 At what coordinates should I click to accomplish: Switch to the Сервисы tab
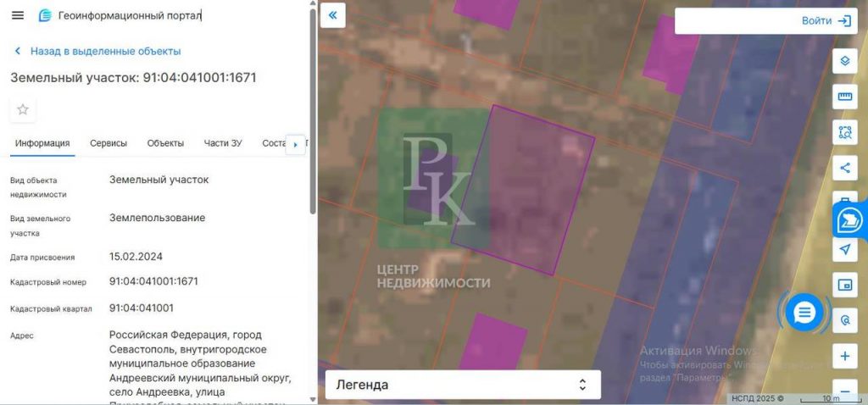click(x=108, y=143)
